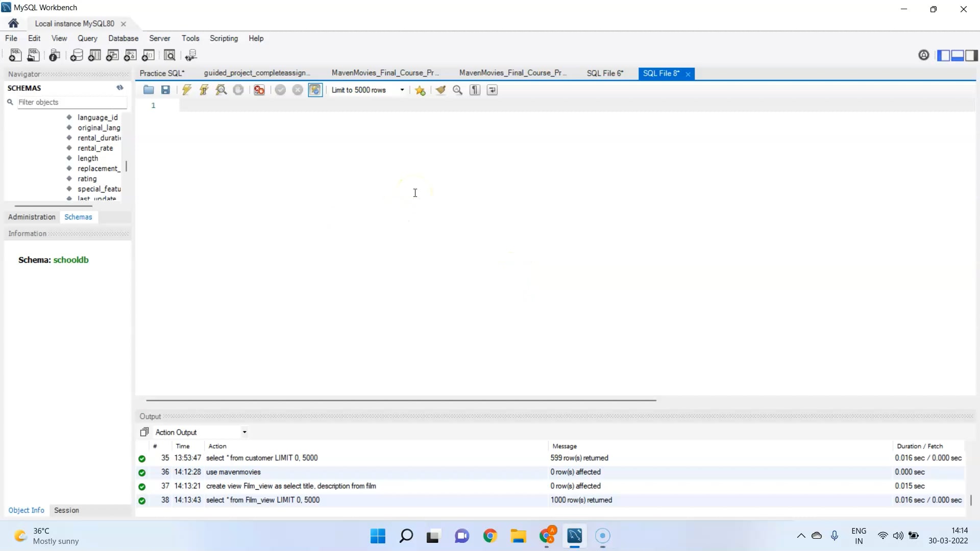Create a new schema in connected server
980x551 pixels.
pos(77,55)
